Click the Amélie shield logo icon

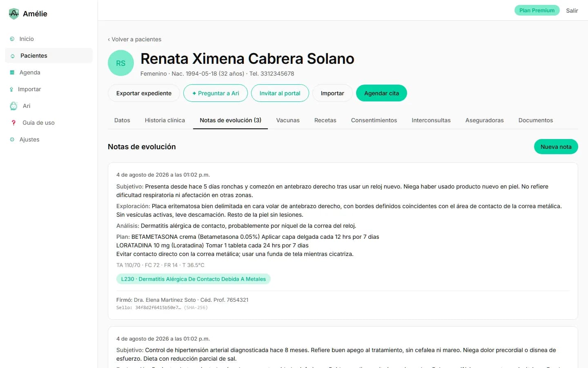click(13, 14)
